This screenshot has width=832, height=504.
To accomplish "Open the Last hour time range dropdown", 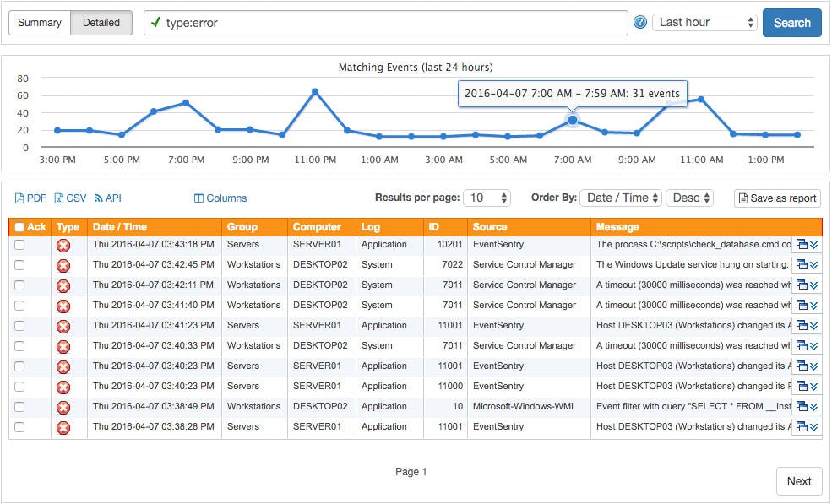I will [704, 22].
